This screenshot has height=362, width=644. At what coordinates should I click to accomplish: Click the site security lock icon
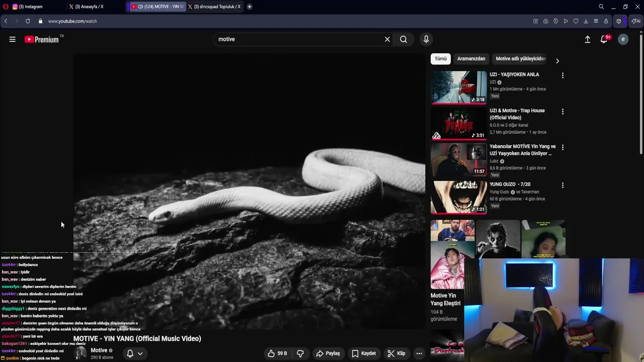(x=40, y=21)
